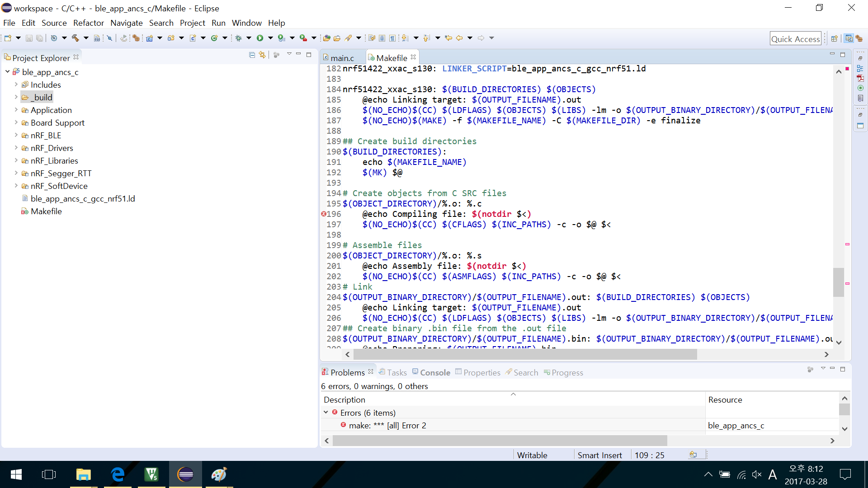This screenshot has height=488, width=868.
Task: Click Collapse All in Project Explorer
Action: tap(252, 55)
